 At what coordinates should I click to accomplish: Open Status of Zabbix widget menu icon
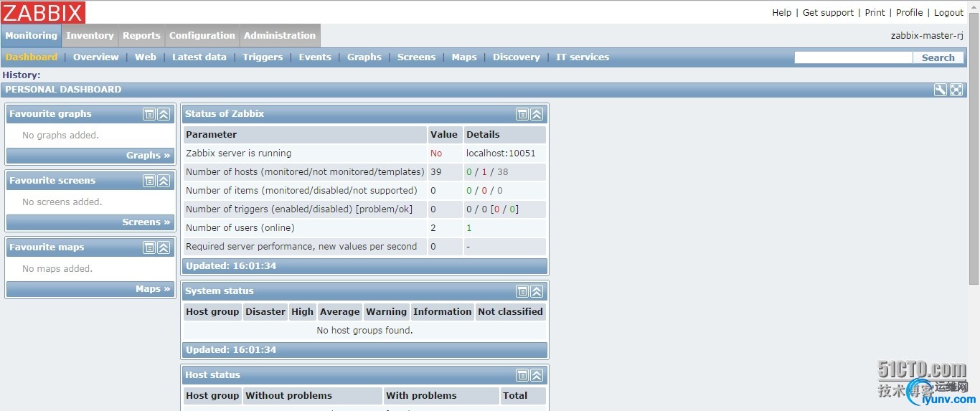point(522,114)
